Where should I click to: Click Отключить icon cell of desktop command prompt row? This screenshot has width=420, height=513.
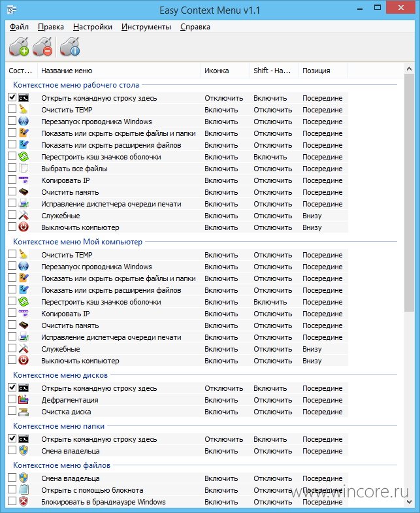(x=224, y=98)
